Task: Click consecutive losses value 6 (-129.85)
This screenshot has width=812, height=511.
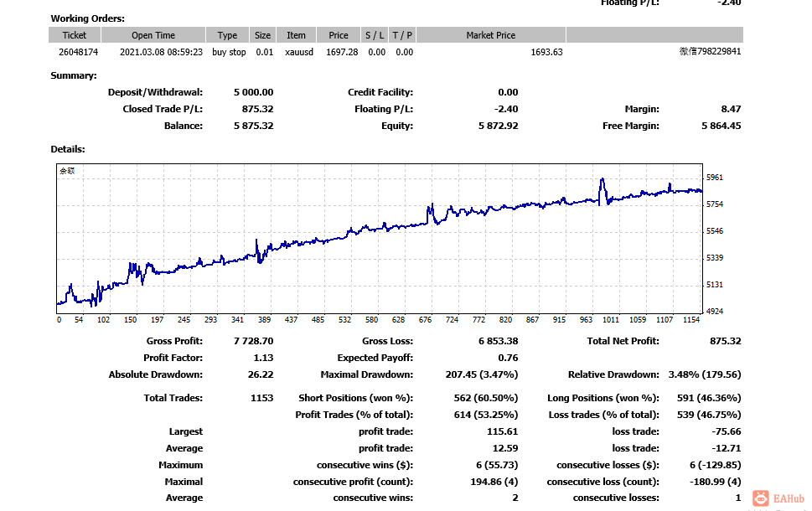Action: tap(715, 465)
